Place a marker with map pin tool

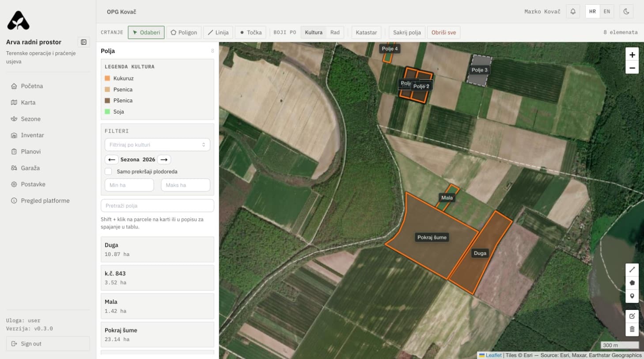pyautogui.click(x=632, y=296)
